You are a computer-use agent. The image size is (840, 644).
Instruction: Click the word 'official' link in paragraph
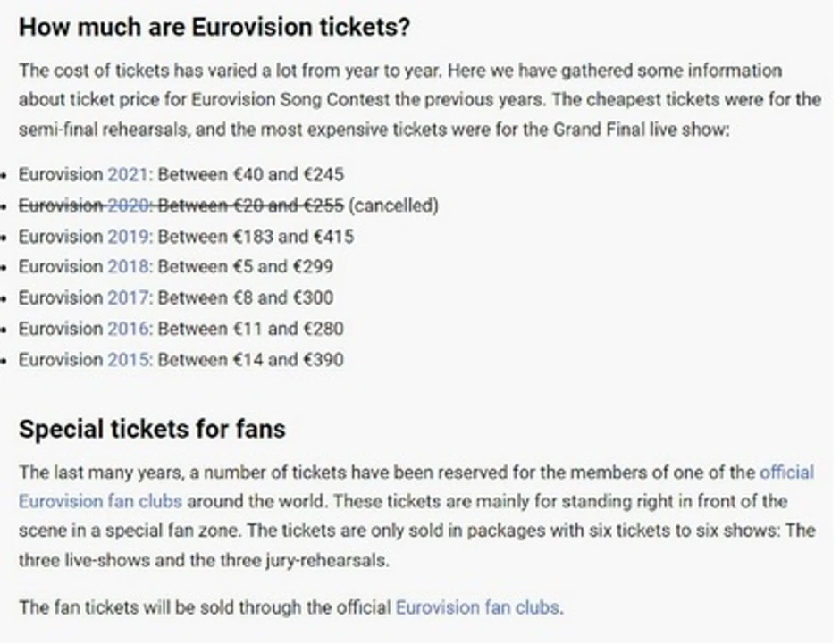(x=786, y=473)
